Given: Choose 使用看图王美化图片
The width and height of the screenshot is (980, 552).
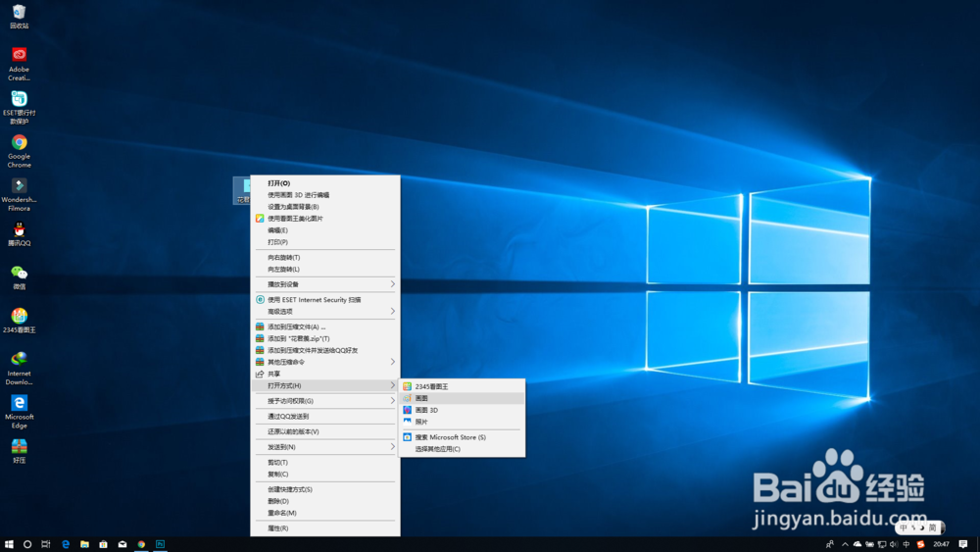Looking at the screenshot, I should [x=325, y=219].
